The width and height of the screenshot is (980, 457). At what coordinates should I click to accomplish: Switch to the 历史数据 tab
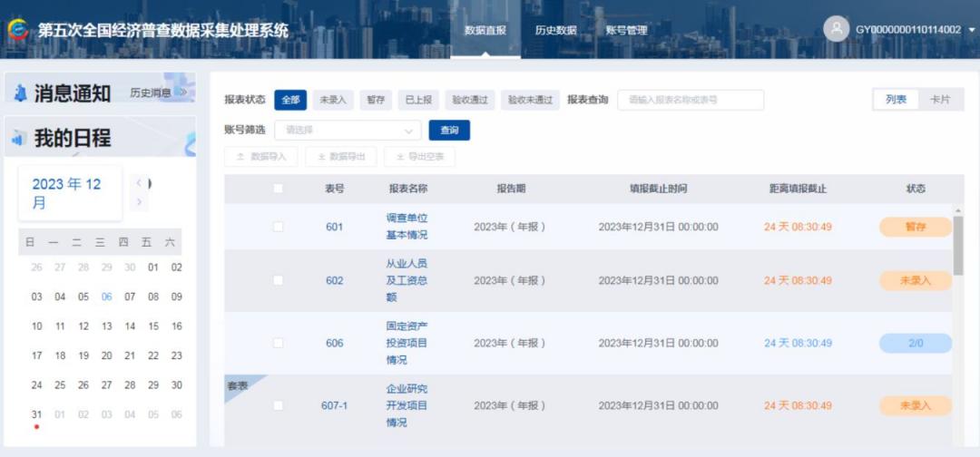[x=555, y=30]
